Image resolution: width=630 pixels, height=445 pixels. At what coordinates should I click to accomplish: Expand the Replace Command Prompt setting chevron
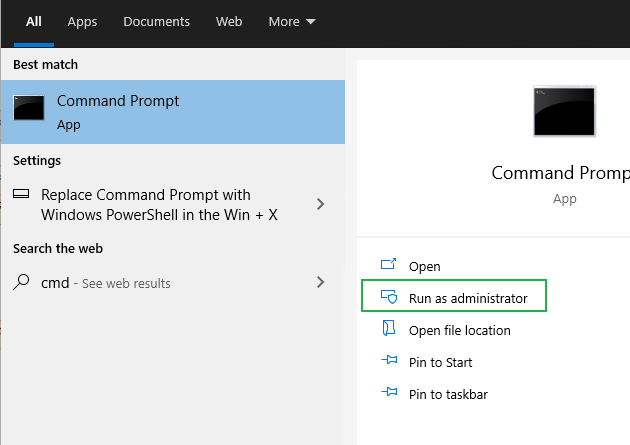click(x=320, y=204)
